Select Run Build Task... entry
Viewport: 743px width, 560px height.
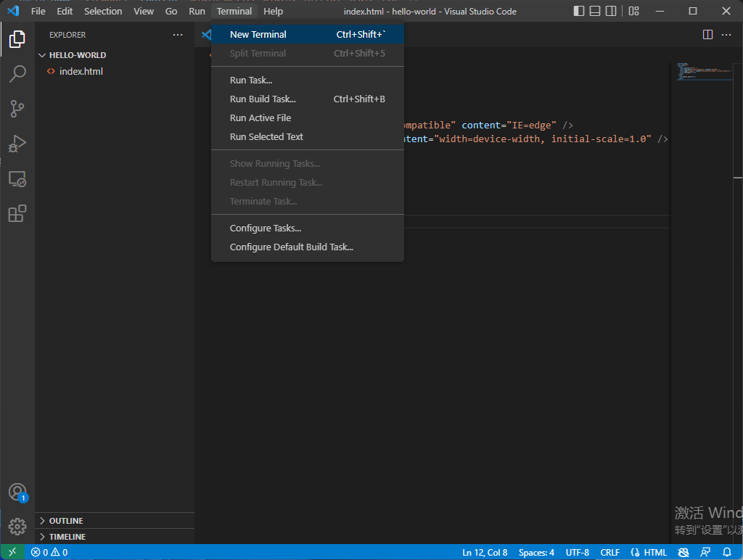(x=308, y=99)
